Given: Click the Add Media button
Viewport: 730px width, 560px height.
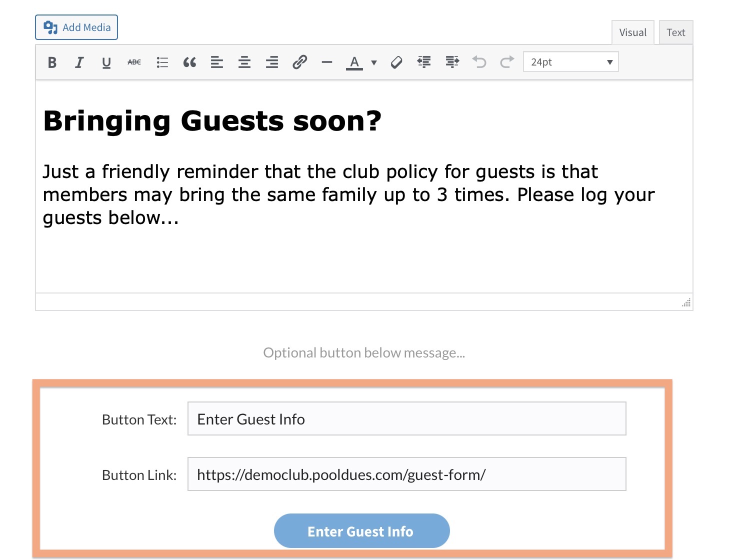Looking at the screenshot, I should tap(76, 27).
